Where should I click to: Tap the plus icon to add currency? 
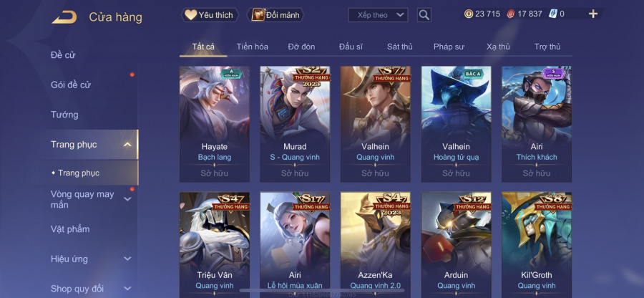[592, 14]
